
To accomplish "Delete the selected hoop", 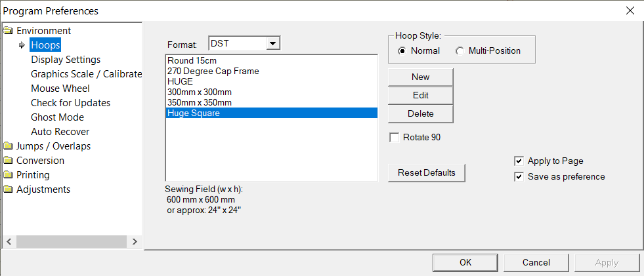I will click(421, 113).
